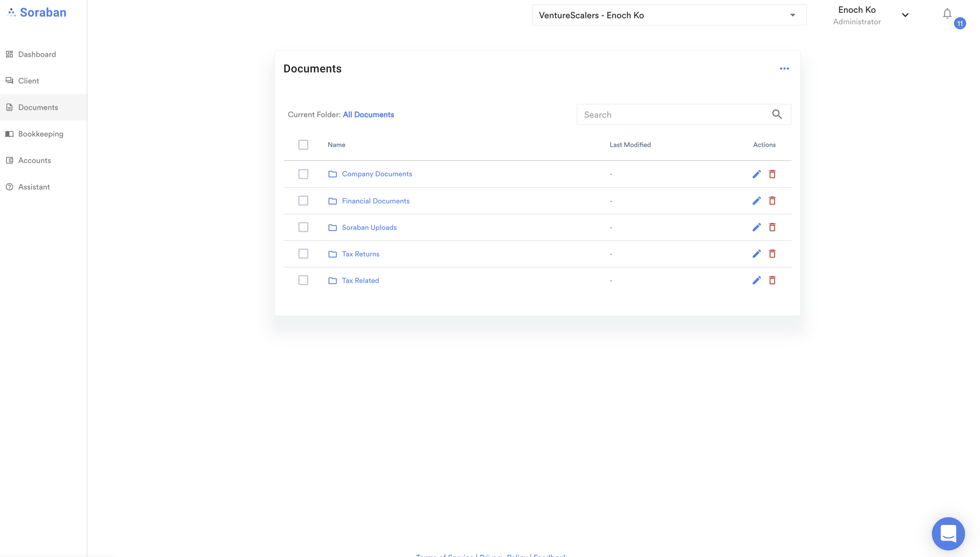Click the Soraban Uploads folder icon
The image size is (980, 557).
(333, 228)
